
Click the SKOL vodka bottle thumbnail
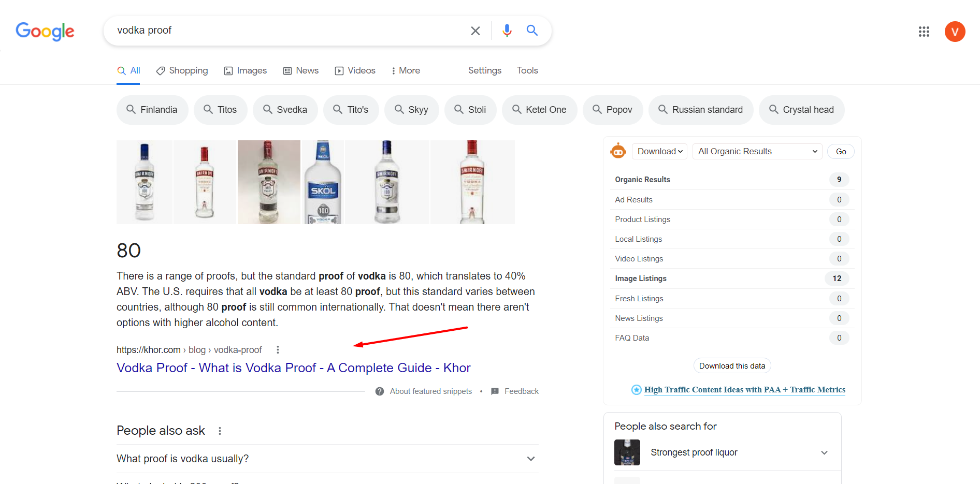pyautogui.click(x=323, y=182)
